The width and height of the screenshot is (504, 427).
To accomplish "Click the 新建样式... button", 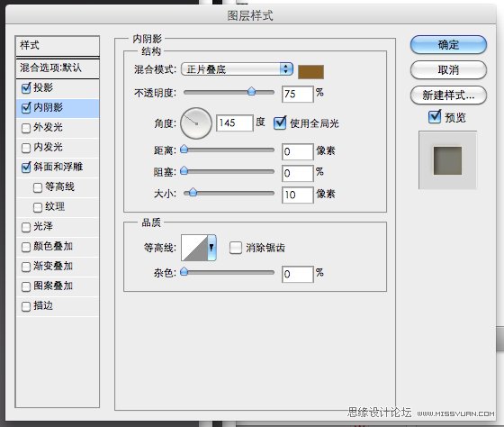I will point(448,95).
